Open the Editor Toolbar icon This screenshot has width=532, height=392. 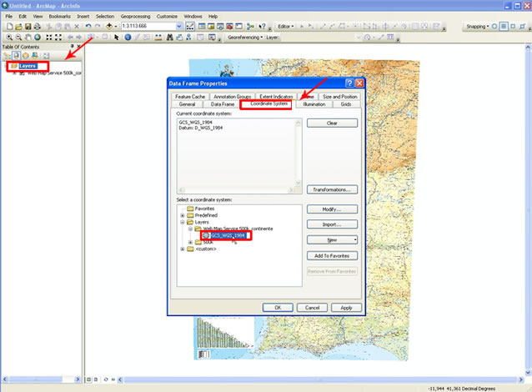click(190, 26)
